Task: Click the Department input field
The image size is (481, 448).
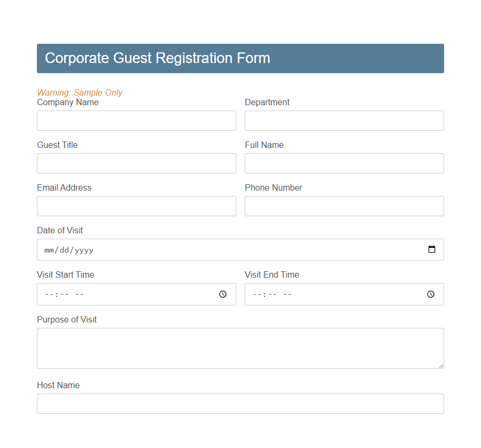Action: (344, 121)
